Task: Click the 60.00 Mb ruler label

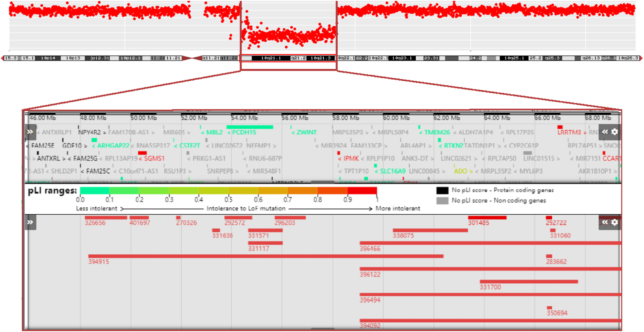Action: click(396, 118)
